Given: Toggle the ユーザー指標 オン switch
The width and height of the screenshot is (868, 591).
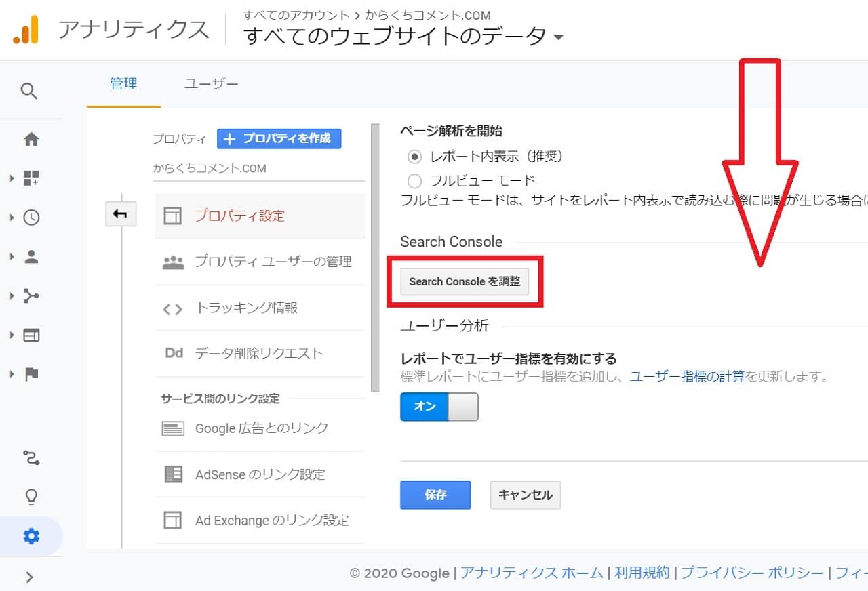Looking at the screenshot, I should pyautogui.click(x=439, y=407).
